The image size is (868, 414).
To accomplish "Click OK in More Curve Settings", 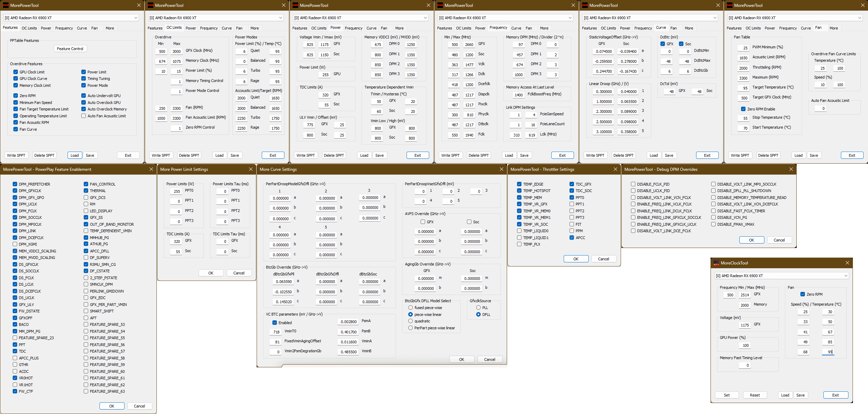I will pyautogui.click(x=462, y=359).
